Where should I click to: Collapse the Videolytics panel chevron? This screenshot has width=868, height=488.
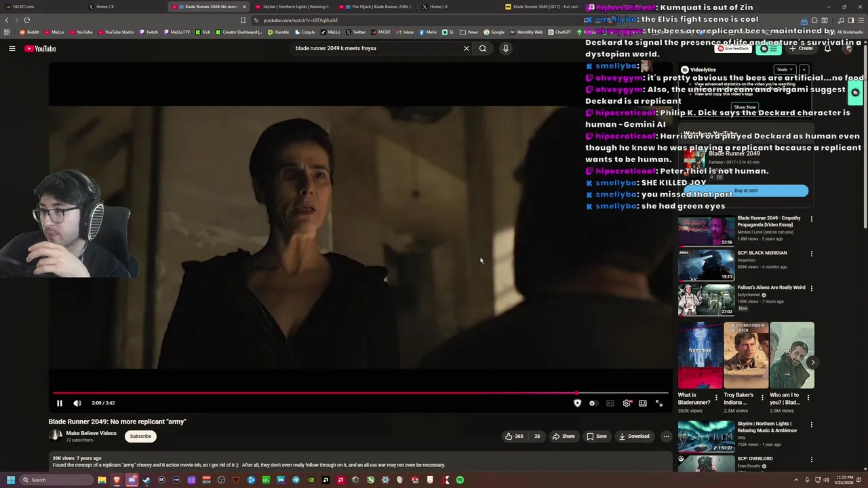click(804, 70)
